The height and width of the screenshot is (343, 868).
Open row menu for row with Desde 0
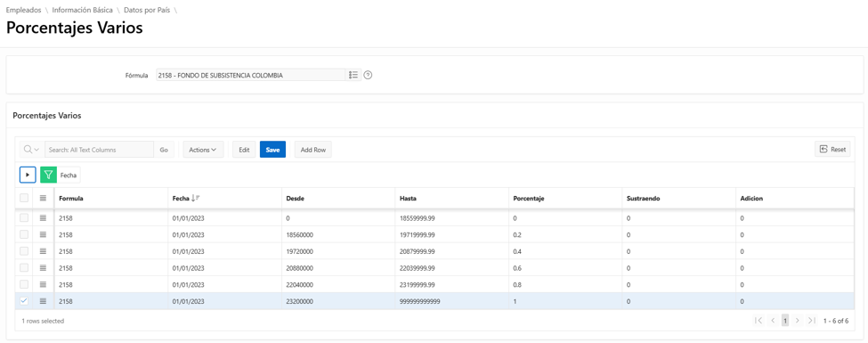tap(43, 217)
